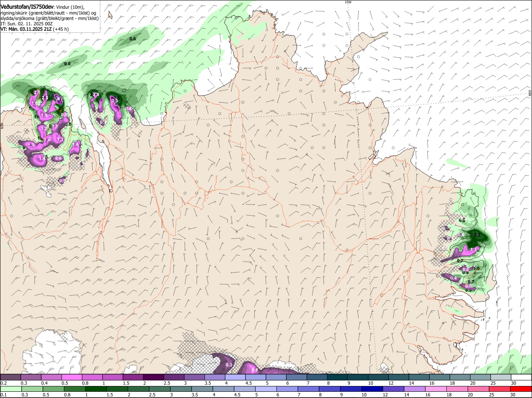The image size is (532, 398).
Task: Click the top-row swatch between 1.5 and 2
Action: (x=133, y=377)
